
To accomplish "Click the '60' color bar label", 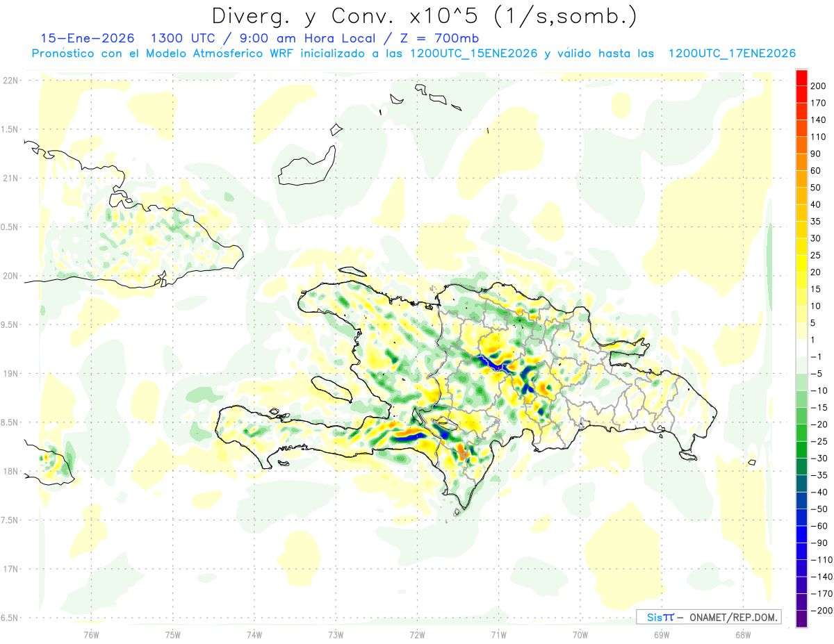I will pos(815,171).
